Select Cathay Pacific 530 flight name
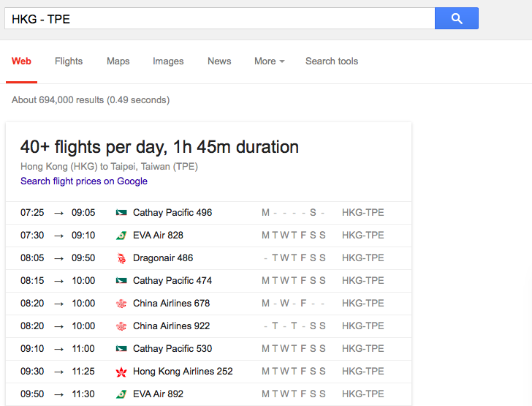532x406 pixels. [x=172, y=349]
